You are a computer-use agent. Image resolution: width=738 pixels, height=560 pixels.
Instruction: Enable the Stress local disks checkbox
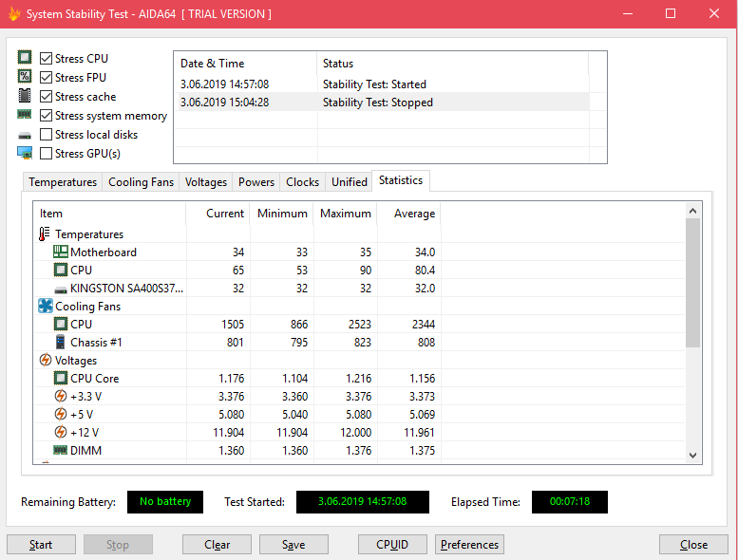(x=46, y=135)
